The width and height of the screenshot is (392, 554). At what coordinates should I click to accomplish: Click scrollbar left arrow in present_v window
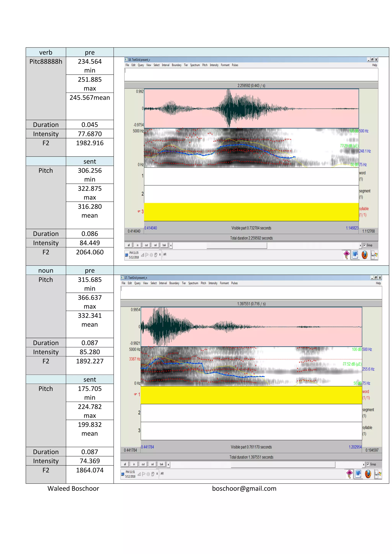point(171,245)
